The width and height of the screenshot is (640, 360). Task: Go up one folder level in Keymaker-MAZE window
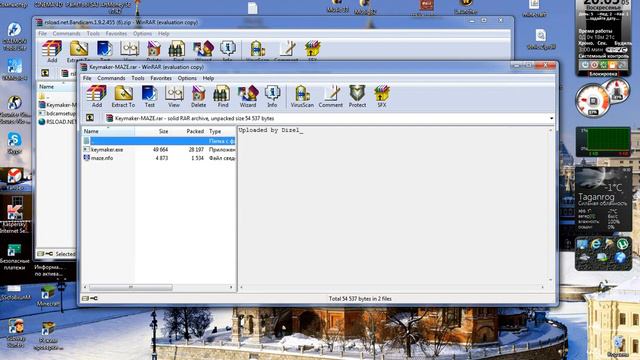pos(90,118)
